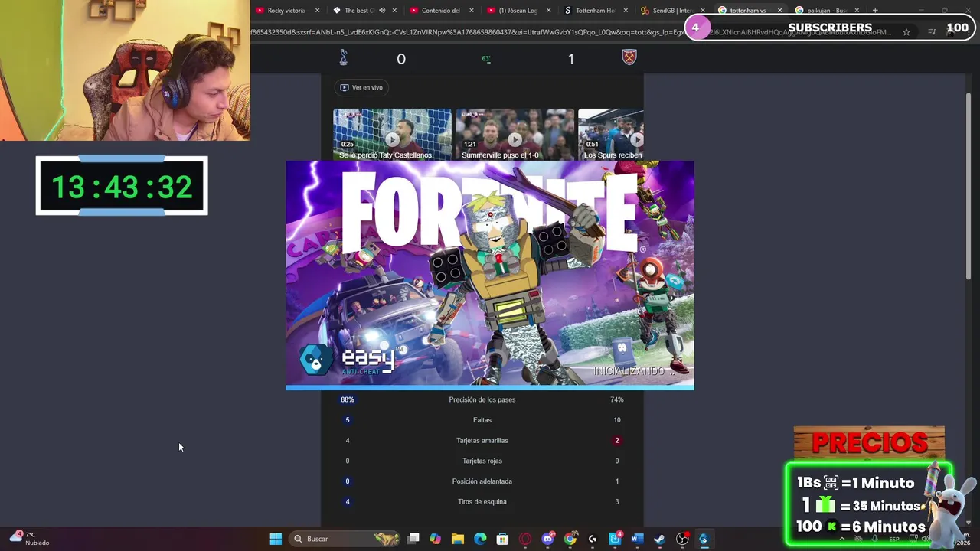Open Logitech G HUB from the taskbar
This screenshot has height=551, width=980.
[592, 539]
